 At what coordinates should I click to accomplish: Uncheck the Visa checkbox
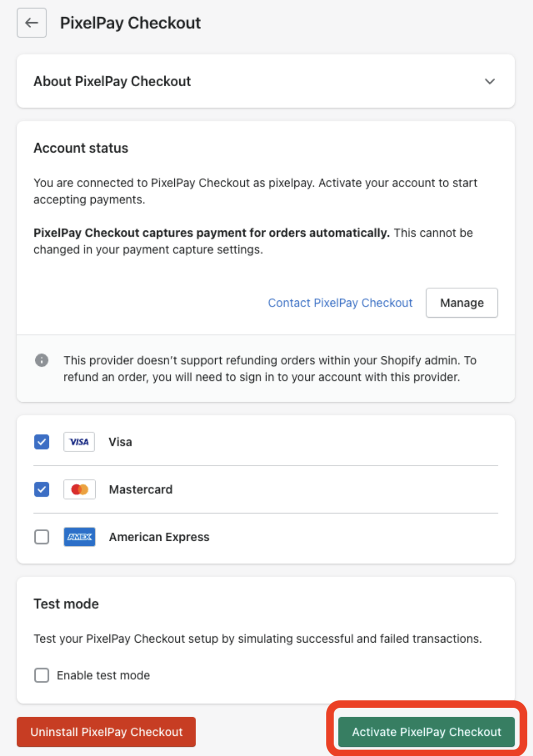pos(42,442)
